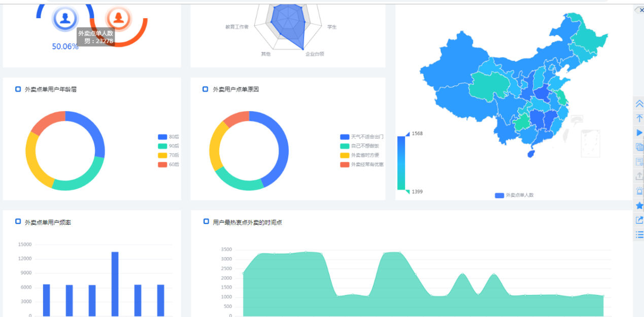
Task: Click the orange female user avatar icon
Action: [118, 19]
